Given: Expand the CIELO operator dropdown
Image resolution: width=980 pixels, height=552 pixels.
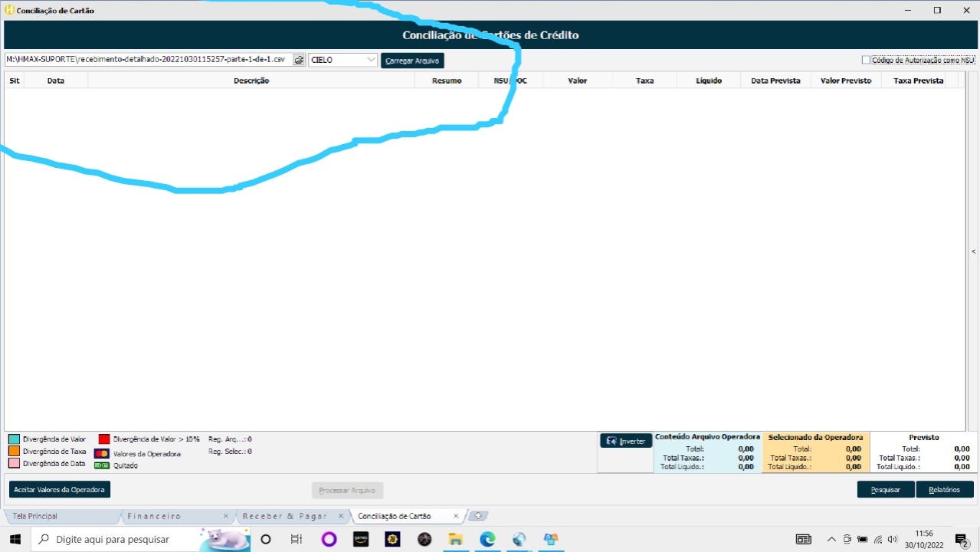Looking at the screenshot, I should [x=372, y=60].
